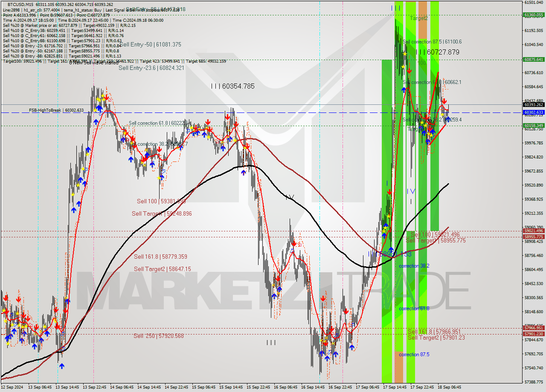Click the 13 Sep 22:45 time axis label
Viewport: 546px width, 392px height.
tap(95, 387)
